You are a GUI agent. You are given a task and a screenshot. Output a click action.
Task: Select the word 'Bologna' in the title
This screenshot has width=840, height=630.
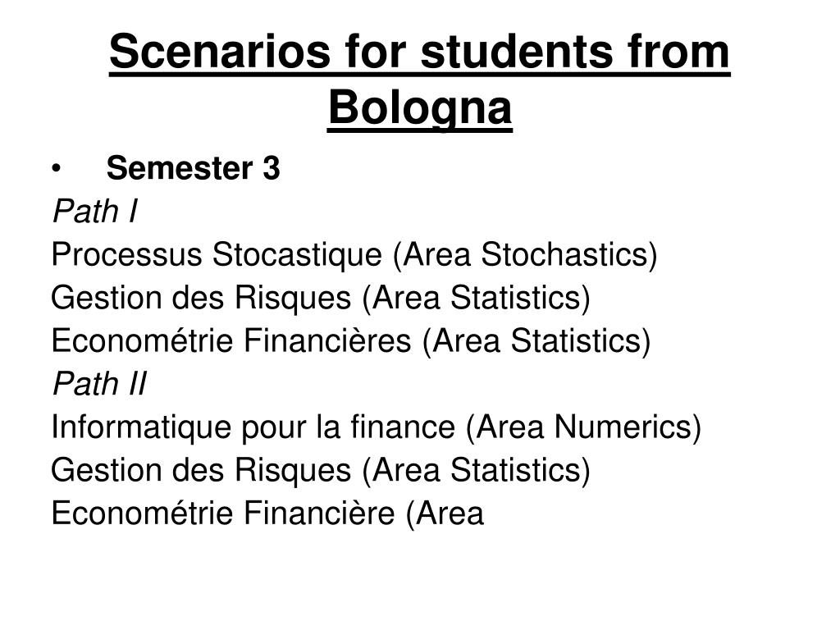(x=420, y=108)
